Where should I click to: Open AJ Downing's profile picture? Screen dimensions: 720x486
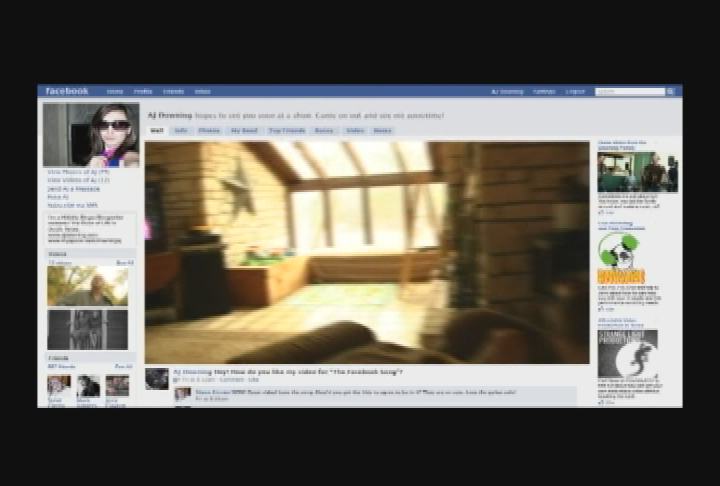[x=91, y=134]
